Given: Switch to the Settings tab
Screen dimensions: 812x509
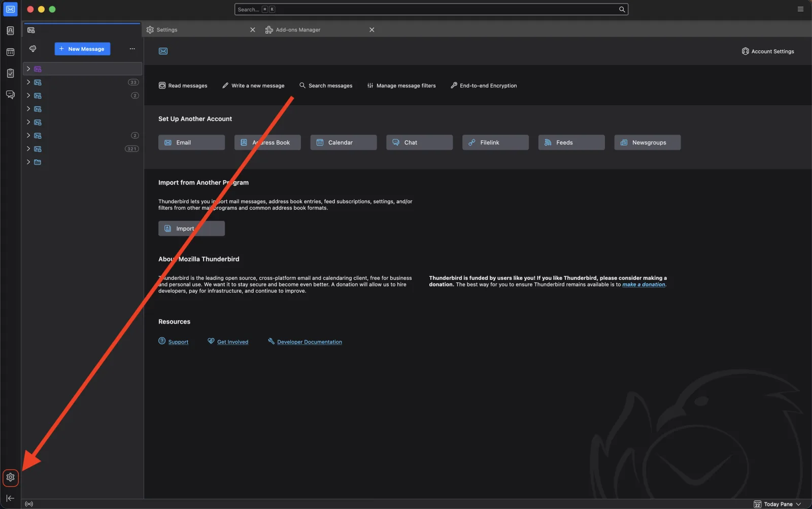Looking at the screenshot, I should (201, 29).
